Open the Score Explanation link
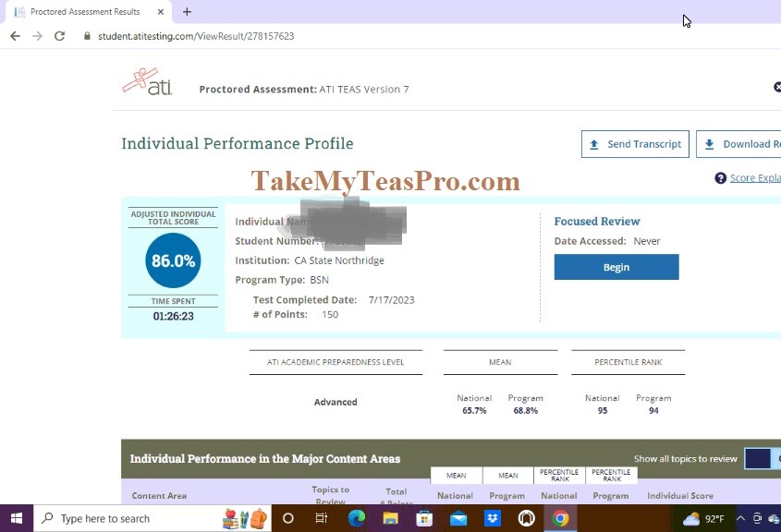 (x=755, y=177)
